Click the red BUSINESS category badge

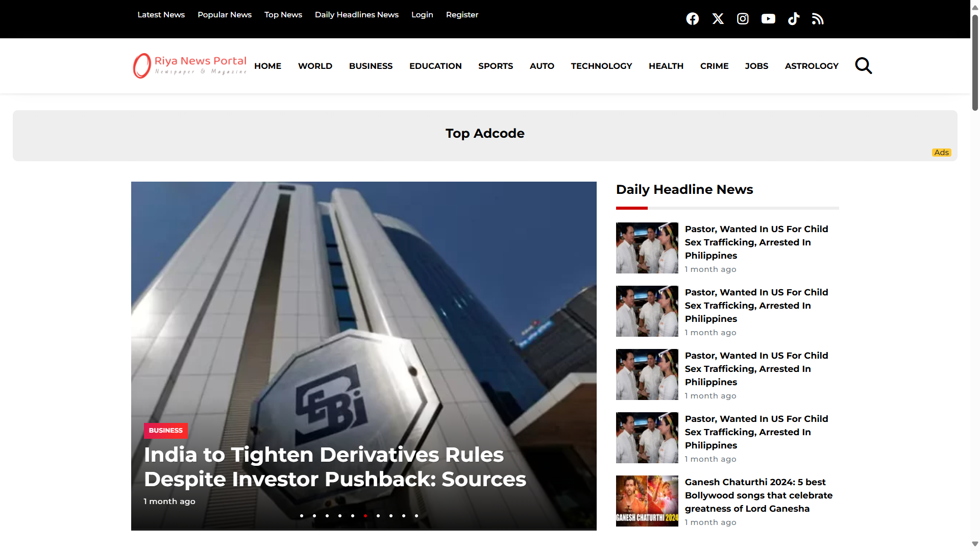coord(165,431)
